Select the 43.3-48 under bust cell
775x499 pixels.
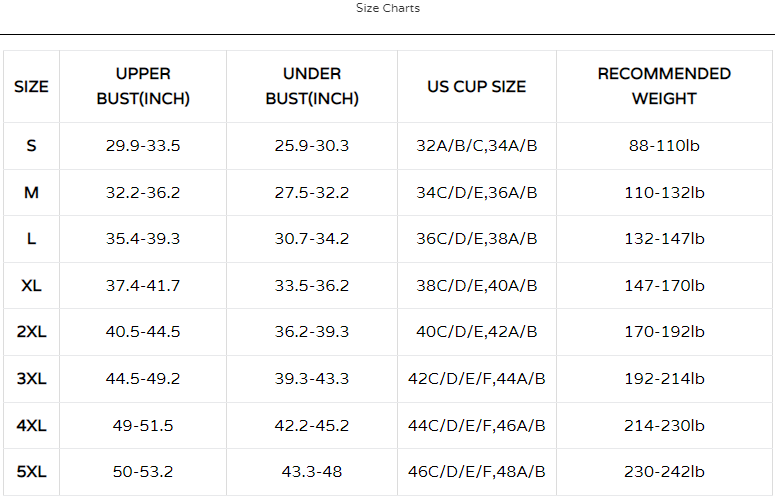[312, 472]
